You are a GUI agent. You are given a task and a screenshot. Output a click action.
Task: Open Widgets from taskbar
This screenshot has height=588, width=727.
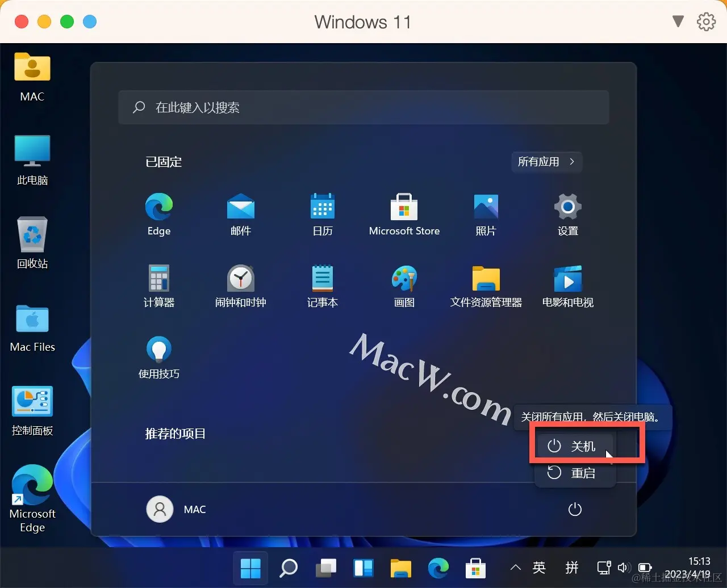[x=363, y=567]
